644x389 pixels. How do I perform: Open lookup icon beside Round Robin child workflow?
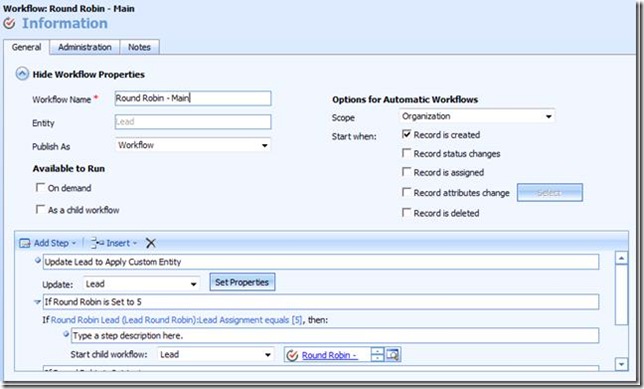pos(393,354)
